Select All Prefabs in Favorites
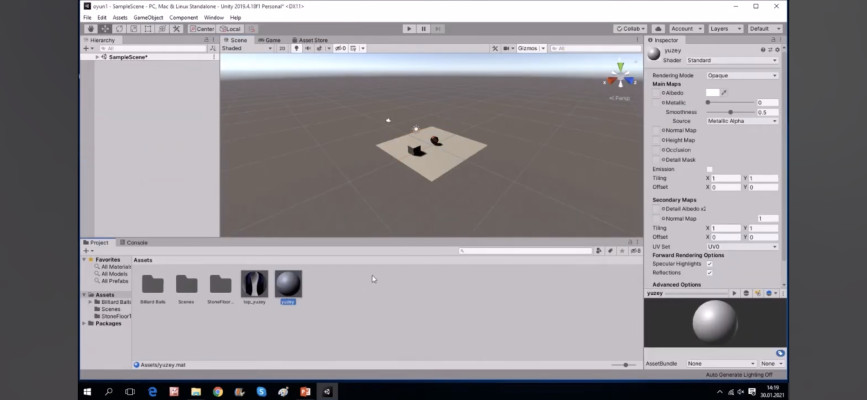Screen dimensions: 867x400 pos(111,281)
